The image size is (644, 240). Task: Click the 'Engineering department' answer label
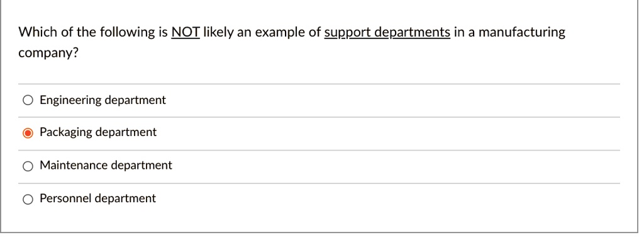(103, 100)
